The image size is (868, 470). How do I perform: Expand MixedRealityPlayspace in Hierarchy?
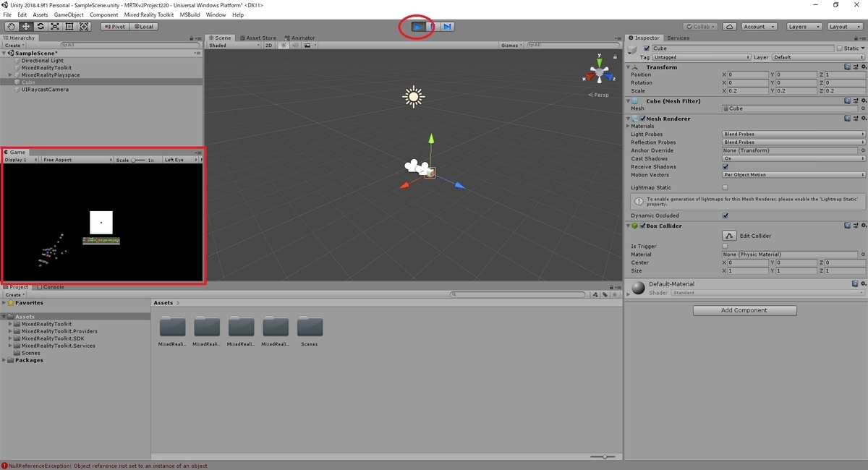tap(10, 75)
